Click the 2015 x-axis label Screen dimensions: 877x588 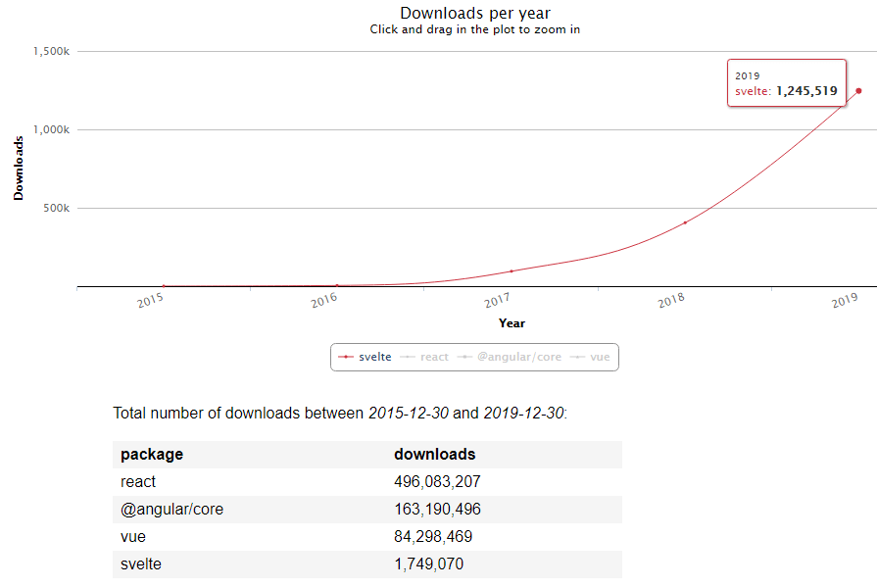click(151, 302)
